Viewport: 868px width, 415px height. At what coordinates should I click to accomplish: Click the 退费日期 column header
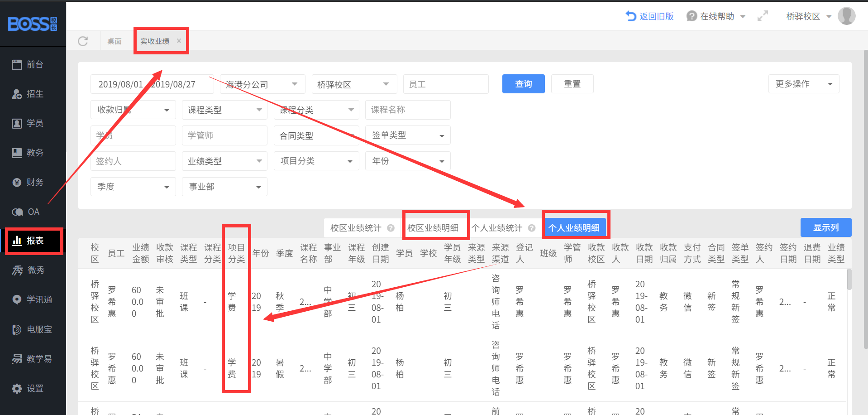pyautogui.click(x=812, y=253)
